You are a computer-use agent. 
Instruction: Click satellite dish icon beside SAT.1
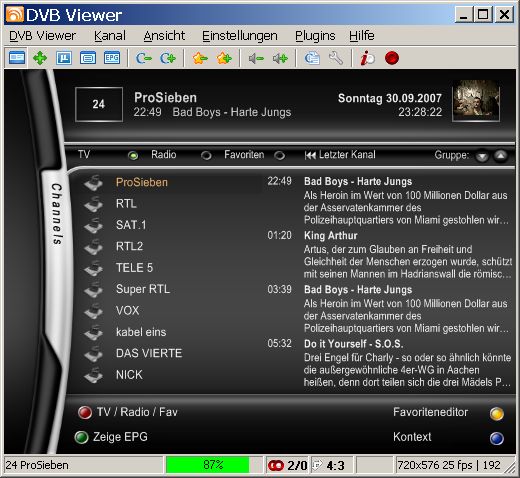(x=94, y=225)
